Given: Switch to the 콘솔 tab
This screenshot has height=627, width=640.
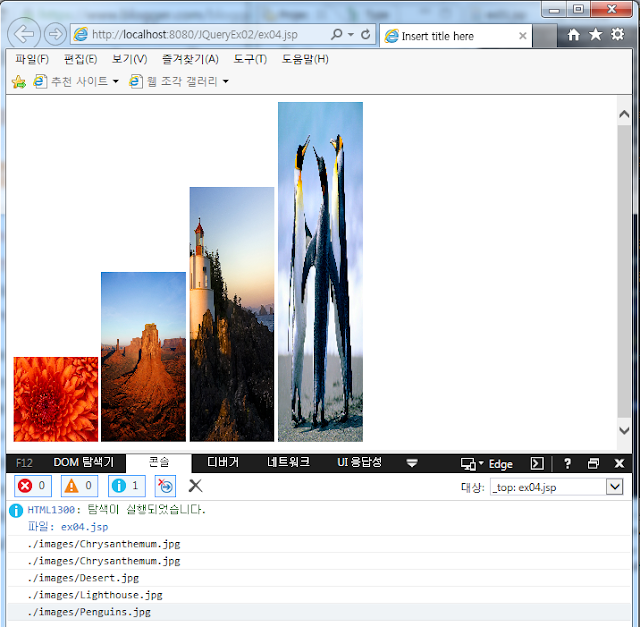Looking at the screenshot, I should tap(159, 462).
